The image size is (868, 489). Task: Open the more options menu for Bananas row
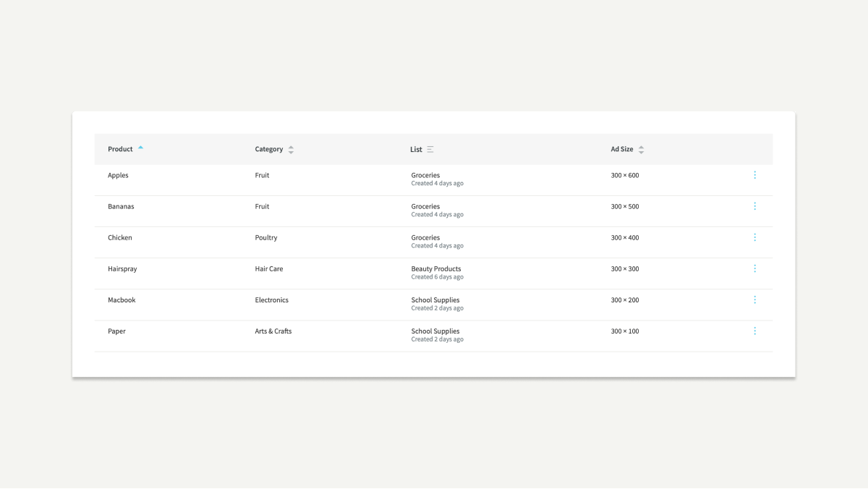tap(754, 206)
